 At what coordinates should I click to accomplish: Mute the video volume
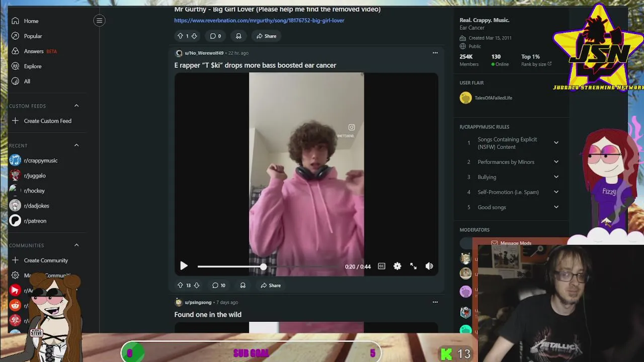coord(429,266)
